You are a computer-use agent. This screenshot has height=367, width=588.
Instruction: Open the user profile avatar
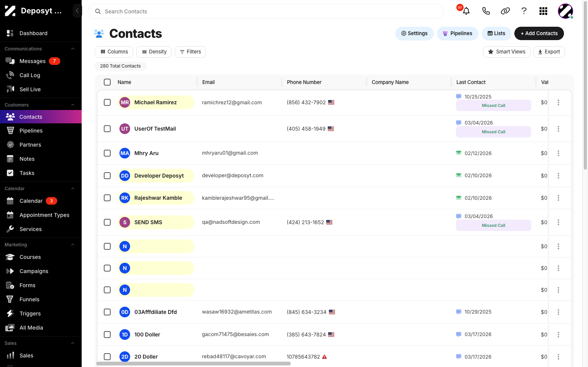pos(565,11)
